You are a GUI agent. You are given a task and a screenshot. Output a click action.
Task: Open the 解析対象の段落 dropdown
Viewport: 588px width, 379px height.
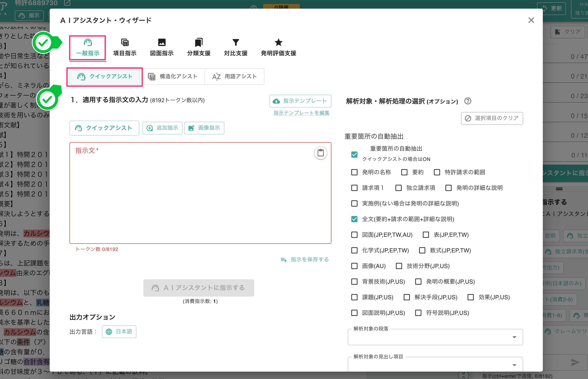(x=435, y=337)
